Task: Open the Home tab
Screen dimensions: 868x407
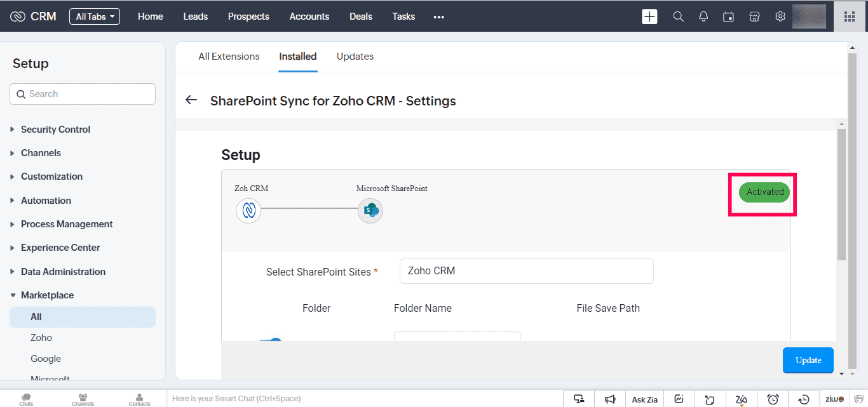Action: (151, 17)
